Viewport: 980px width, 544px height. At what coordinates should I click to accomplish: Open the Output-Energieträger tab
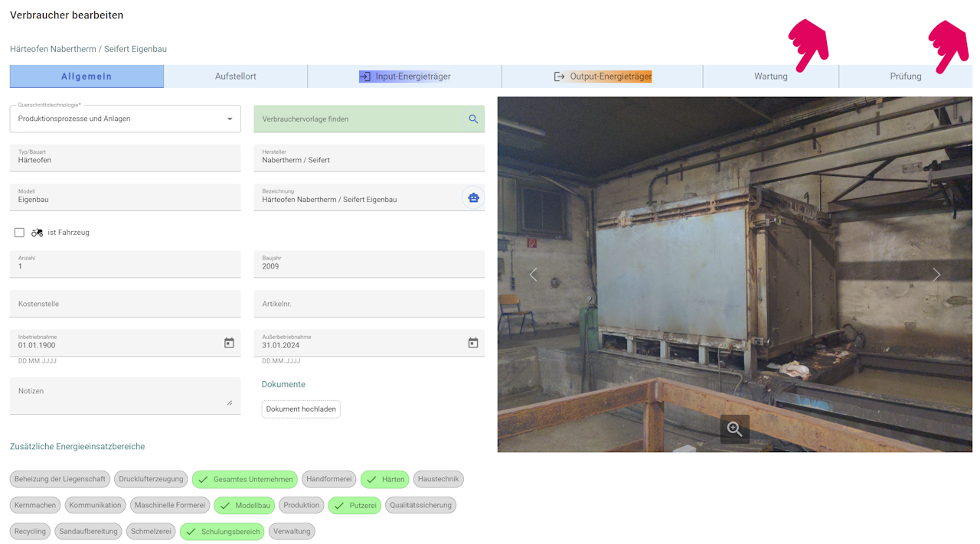coord(603,77)
